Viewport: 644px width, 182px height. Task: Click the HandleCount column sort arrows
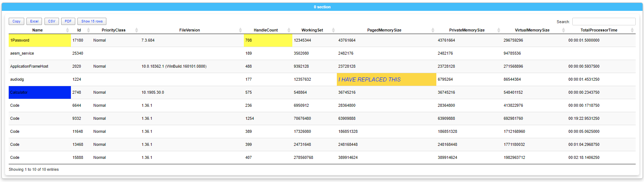click(x=289, y=30)
